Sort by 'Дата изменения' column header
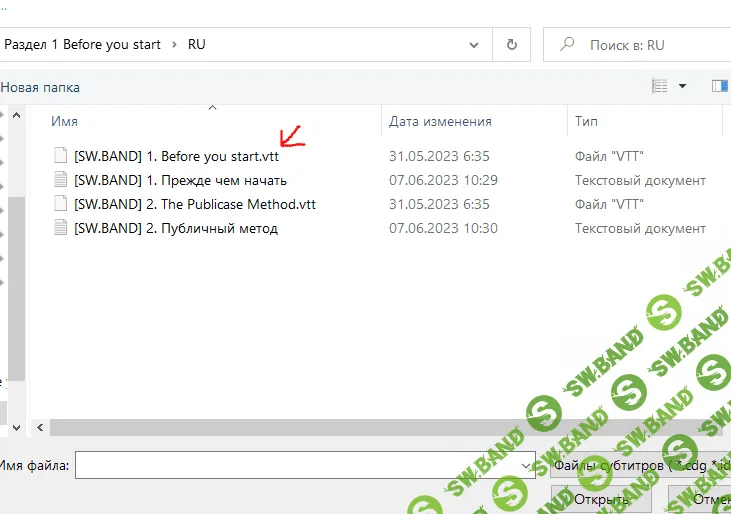This screenshot has height=514, width=731. pos(440,121)
